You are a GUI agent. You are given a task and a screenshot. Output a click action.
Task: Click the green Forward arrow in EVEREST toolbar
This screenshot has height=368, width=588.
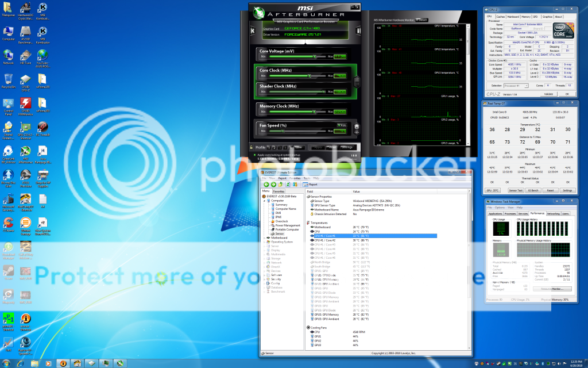coord(273,185)
